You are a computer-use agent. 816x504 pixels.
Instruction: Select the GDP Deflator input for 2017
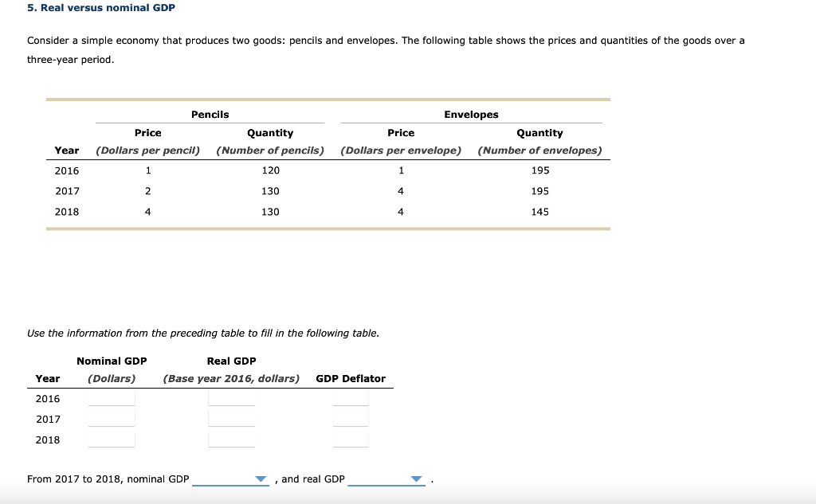click(x=351, y=417)
